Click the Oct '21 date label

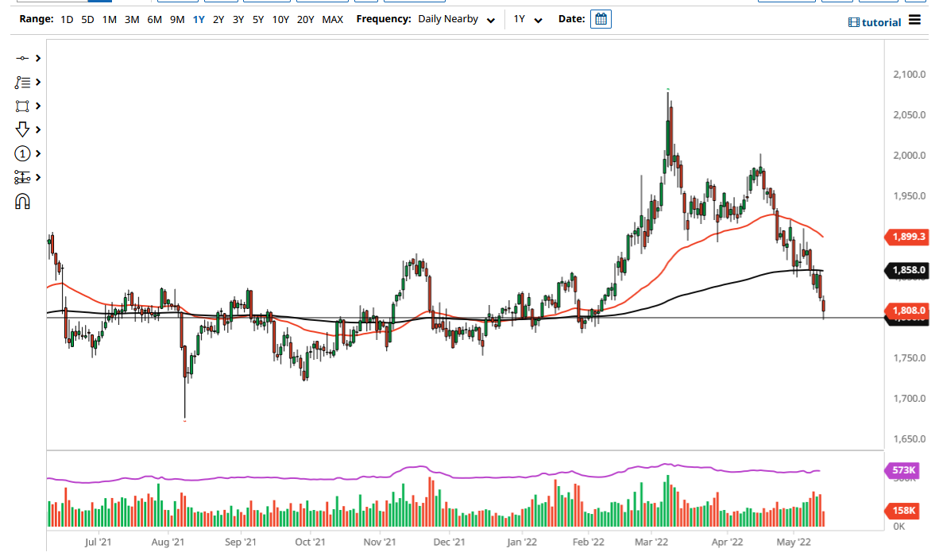(310, 542)
